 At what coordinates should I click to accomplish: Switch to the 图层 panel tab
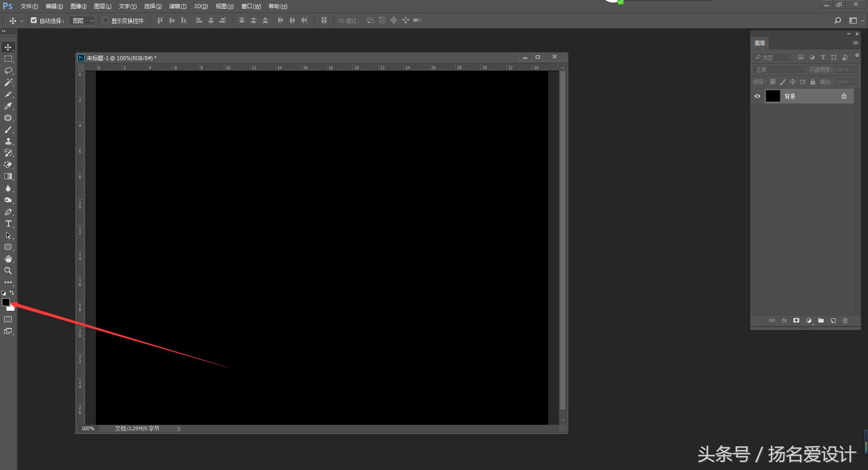coord(760,43)
